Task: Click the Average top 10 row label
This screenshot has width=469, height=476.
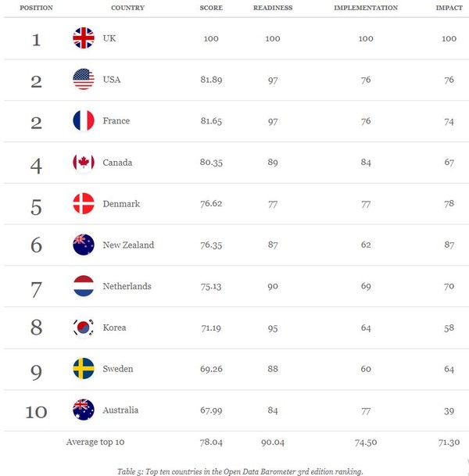Action: point(97,442)
